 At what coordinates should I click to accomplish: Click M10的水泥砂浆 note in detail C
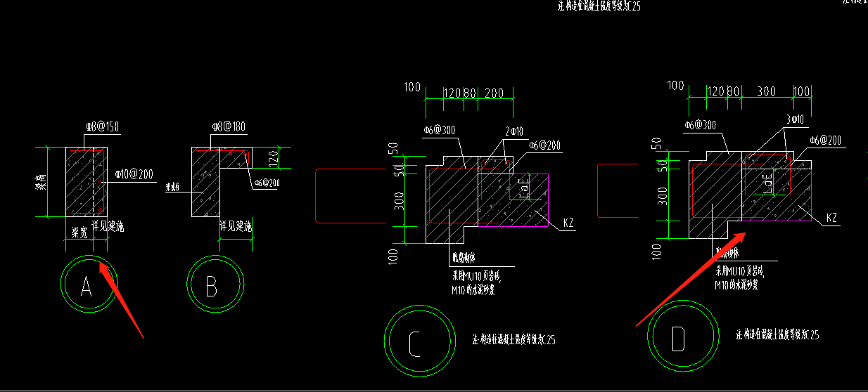click(x=472, y=290)
